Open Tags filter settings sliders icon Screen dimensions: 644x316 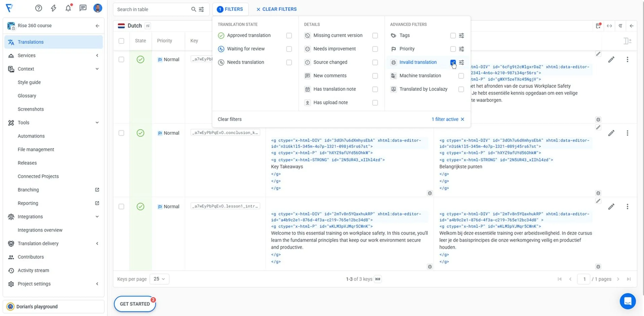click(x=461, y=36)
